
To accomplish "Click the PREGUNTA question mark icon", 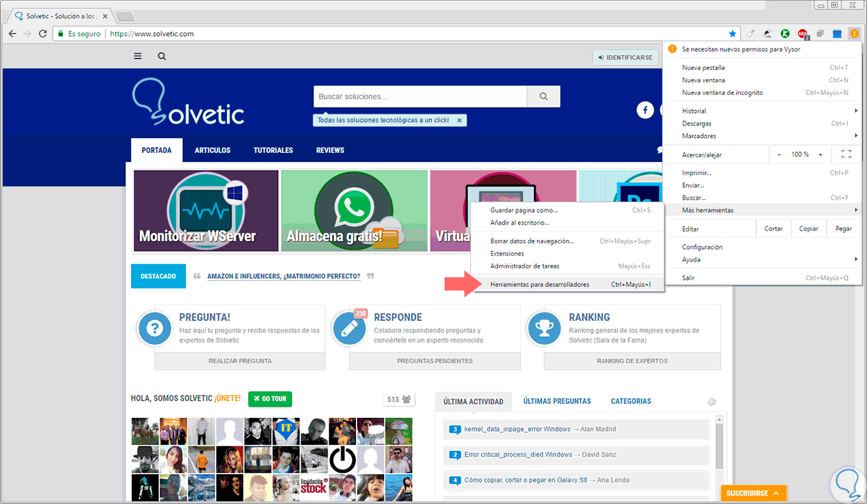I will 155,329.
